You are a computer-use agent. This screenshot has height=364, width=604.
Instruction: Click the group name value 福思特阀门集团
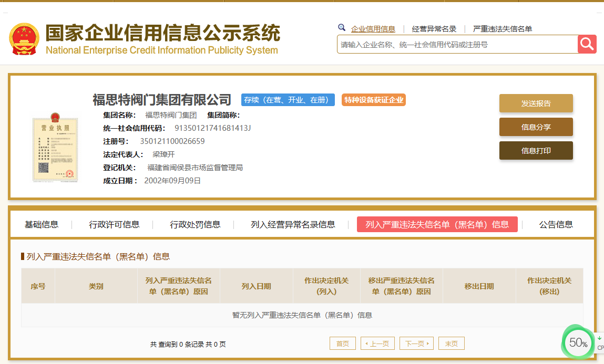(171, 115)
